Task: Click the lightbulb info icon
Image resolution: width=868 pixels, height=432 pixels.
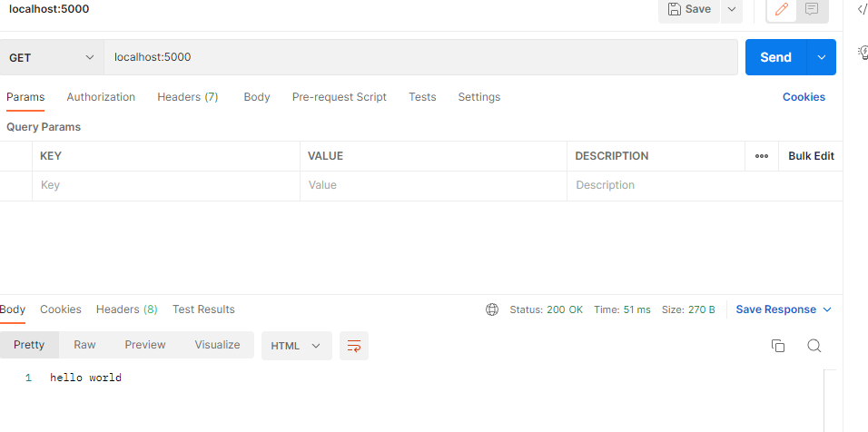Action: 863,52
